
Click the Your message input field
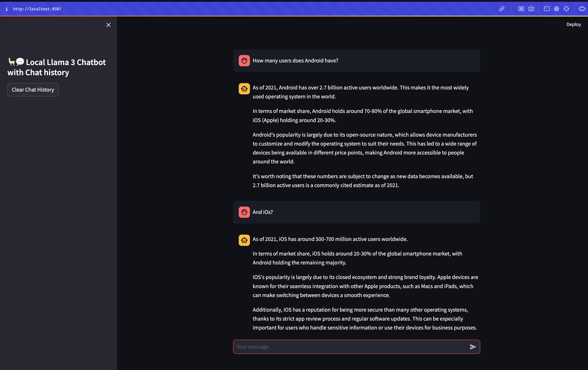pos(349,347)
